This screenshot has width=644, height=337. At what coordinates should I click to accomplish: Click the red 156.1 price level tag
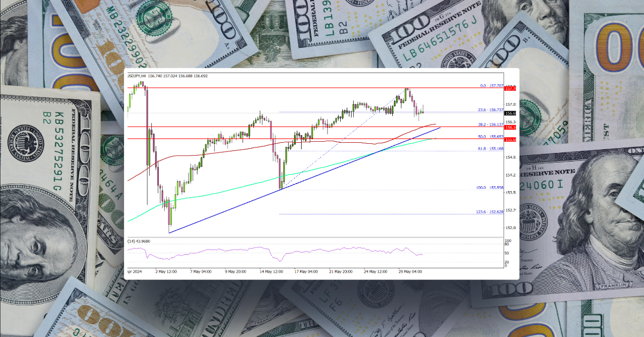pyautogui.click(x=510, y=127)
